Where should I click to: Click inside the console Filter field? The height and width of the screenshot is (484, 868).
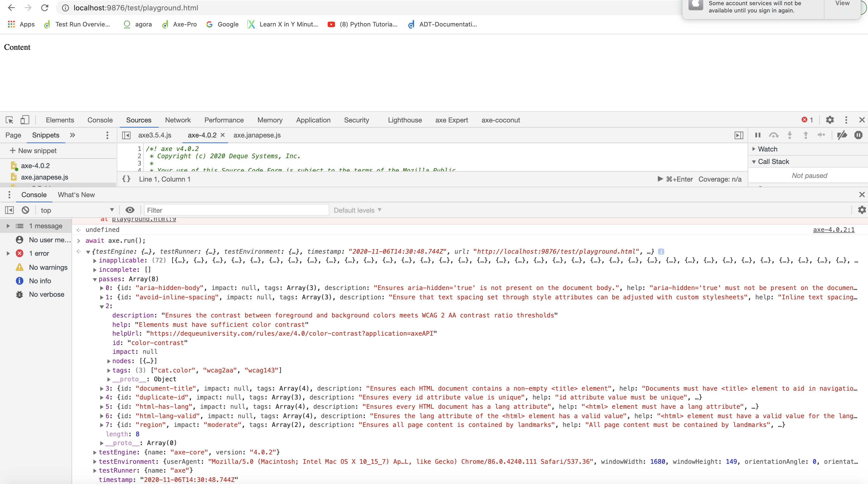point(236,210)
